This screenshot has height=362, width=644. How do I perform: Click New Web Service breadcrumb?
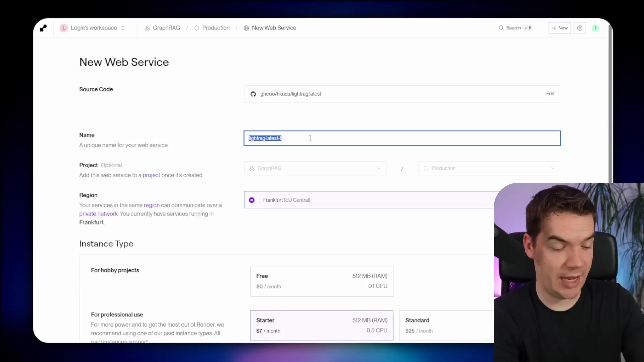(x=270, y=28)
